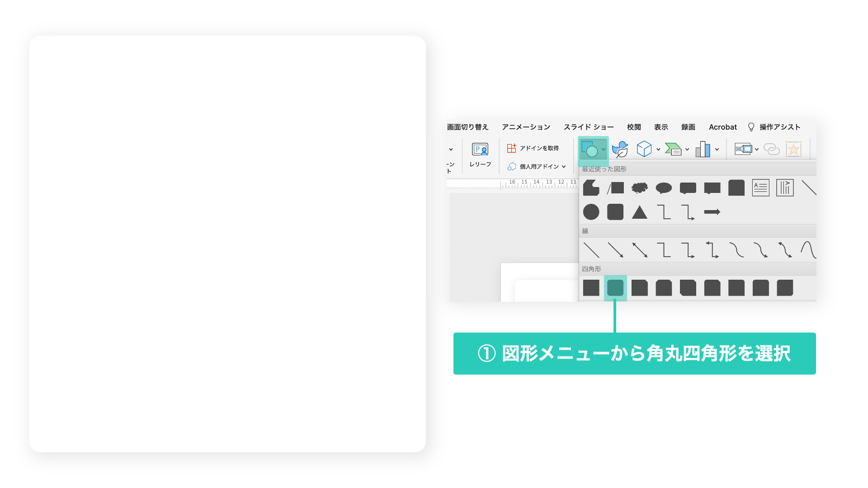Click the 操作アシスト search field
Image resolution: width=868 pixels, height=488 pixels.
pyautogui.click(x=774, y=127)
